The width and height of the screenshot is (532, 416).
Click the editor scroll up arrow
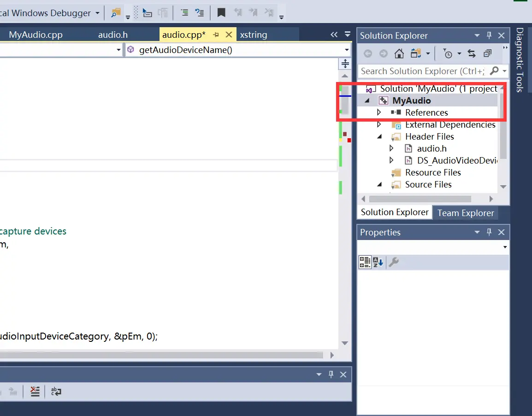pos(345,76)
